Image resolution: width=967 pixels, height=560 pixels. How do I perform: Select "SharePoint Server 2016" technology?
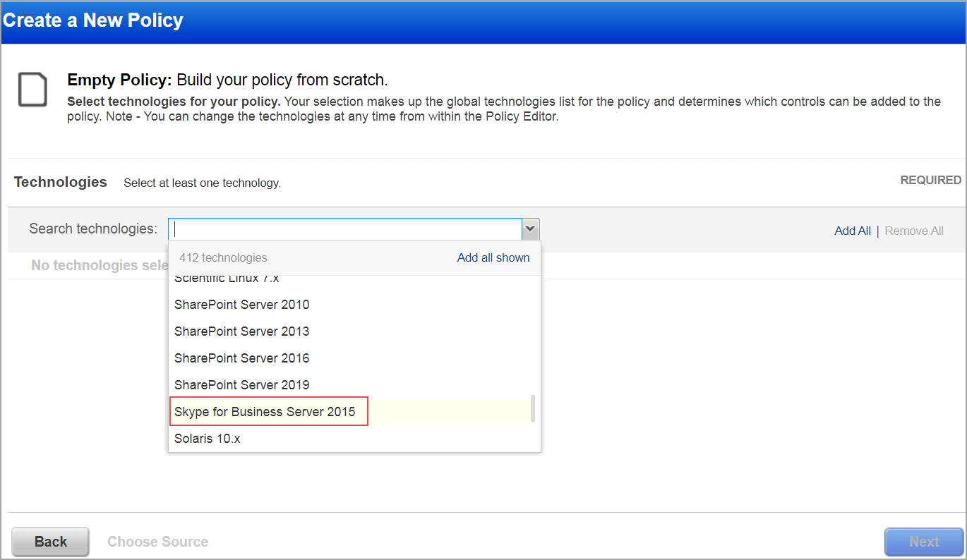tap(241, 358)
